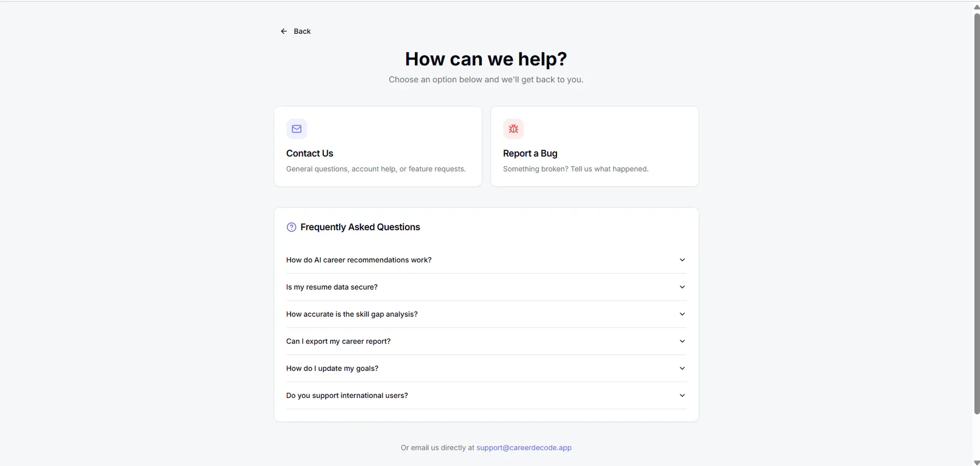Click the scrollbar down arrow
Image resolution: width=980 pixels, height=466 pixels.
point(977,462)
